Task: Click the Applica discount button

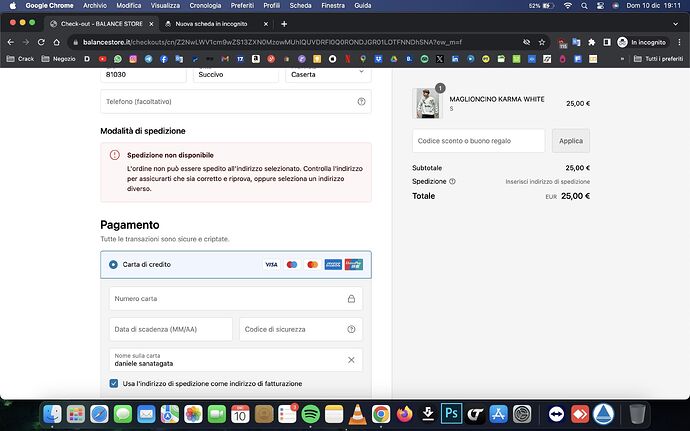Action: click(571, 141)
